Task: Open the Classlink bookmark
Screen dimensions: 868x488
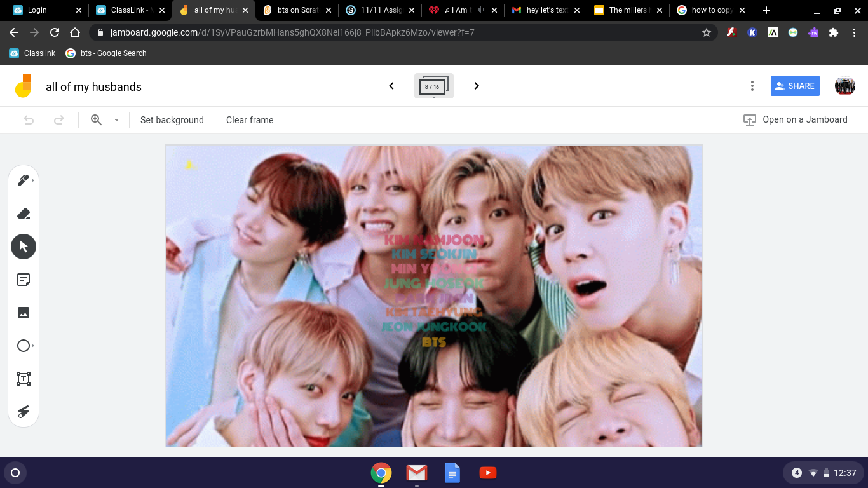Action: (x=32, y=53)
